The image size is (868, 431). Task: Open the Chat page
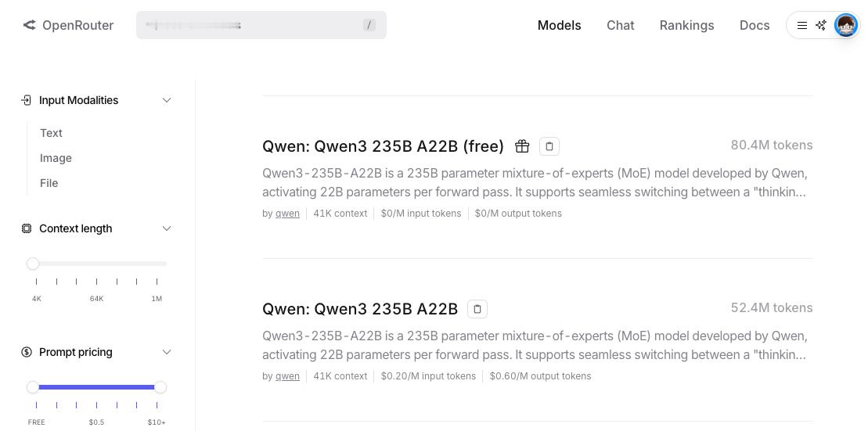(621, 25)
